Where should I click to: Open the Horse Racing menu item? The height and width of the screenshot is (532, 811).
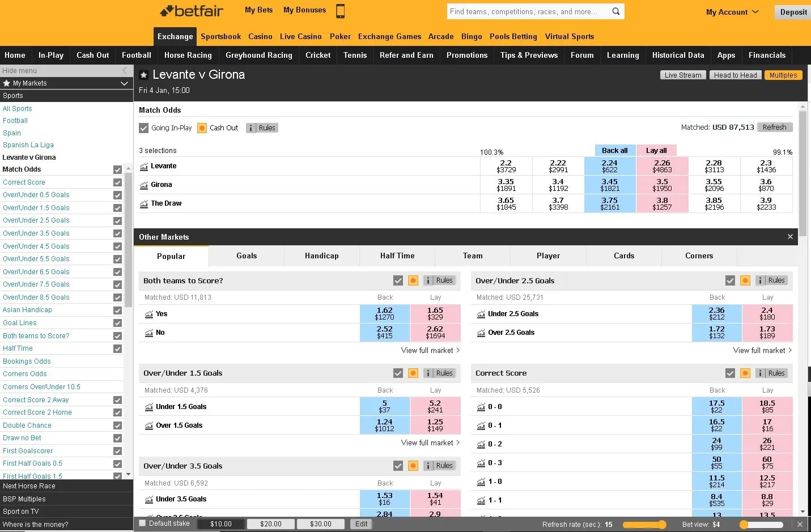(x=188, y=55)
